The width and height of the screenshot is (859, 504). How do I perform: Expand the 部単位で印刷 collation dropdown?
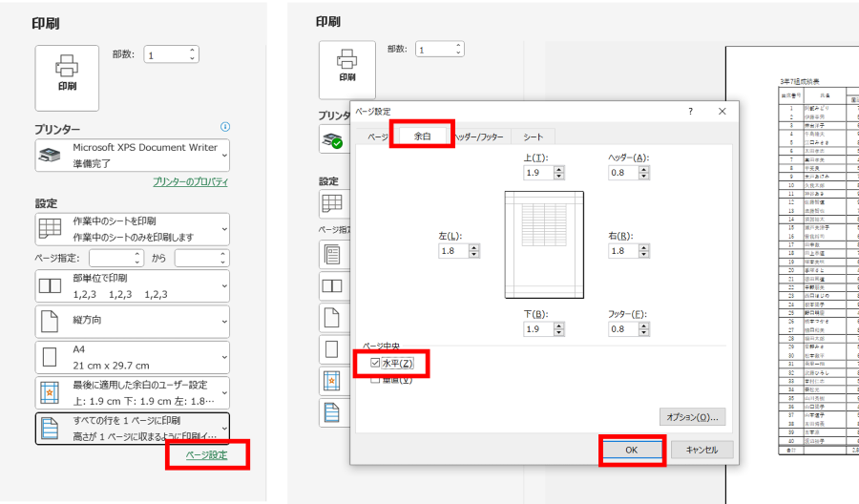pyautogui.click(x=132, y=286)
